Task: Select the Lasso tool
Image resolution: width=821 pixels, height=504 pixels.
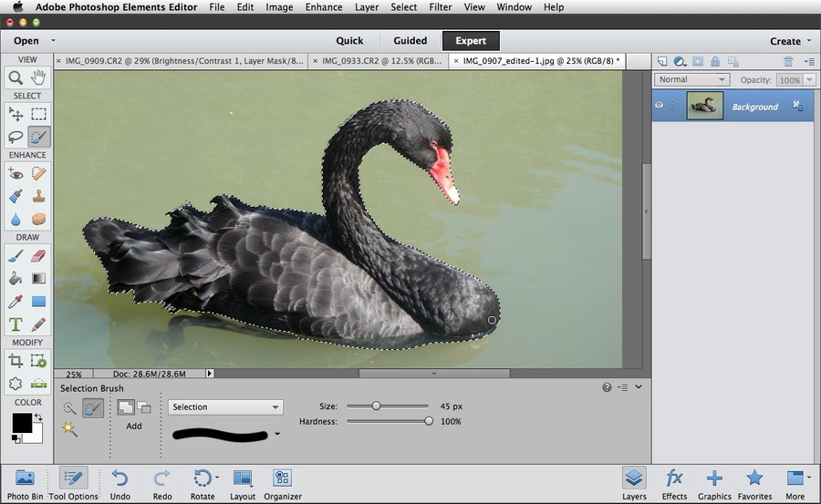Action: [x=16, y=137]
